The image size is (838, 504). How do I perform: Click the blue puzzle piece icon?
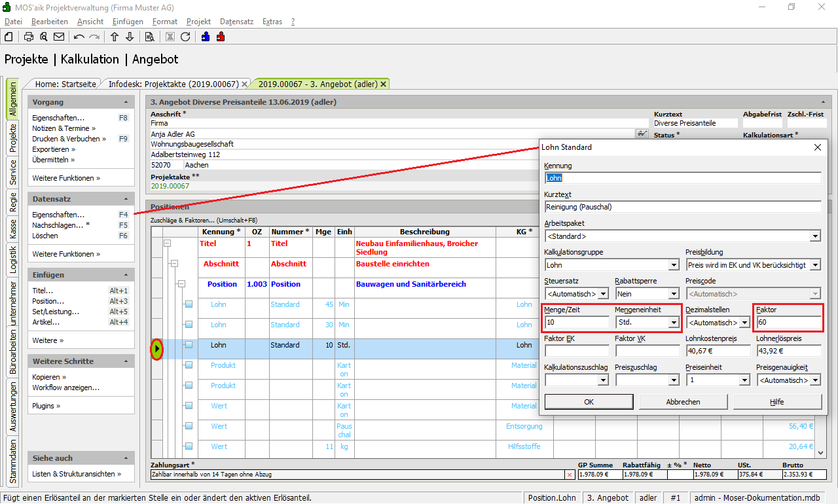pyautogui.click(x=206, y=37)
